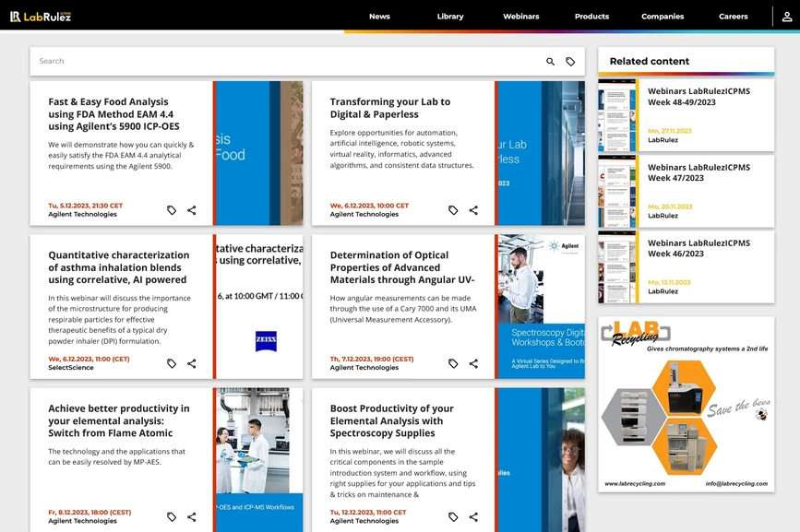This screenshot has width=800, height=532.
Task: Share the Quantitative characterization webinar
Action: 191,363
